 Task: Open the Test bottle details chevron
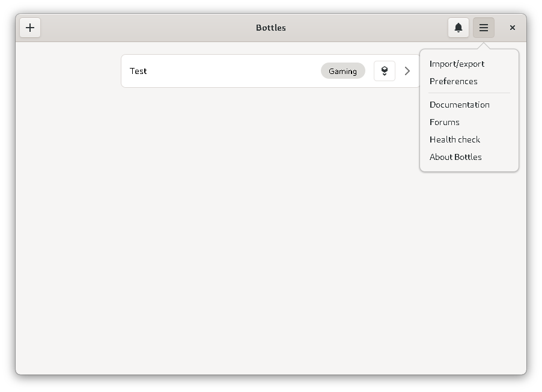pyautogui.click(x=407, y=71)
